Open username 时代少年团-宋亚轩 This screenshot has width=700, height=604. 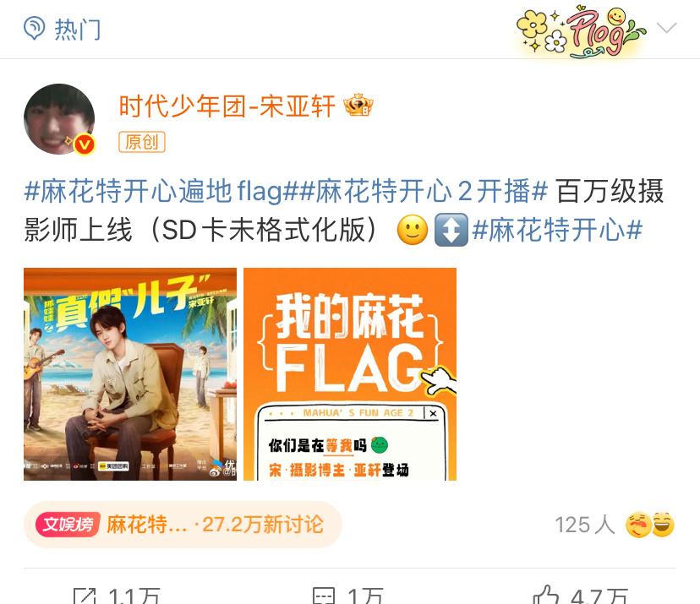227,106
